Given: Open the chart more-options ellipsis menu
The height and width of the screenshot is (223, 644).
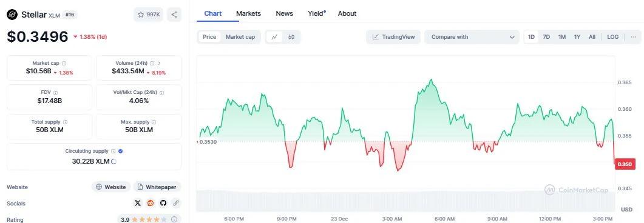Looking at the screenshot, I should tap(634, 37).
